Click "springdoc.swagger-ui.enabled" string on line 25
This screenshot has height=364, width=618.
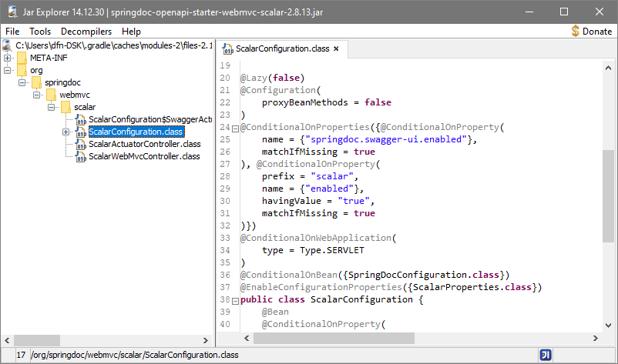point(386,139)
